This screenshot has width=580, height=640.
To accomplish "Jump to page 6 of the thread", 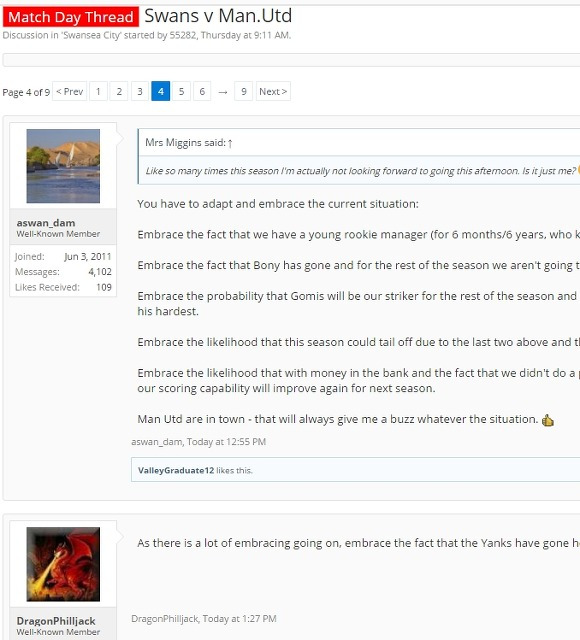I will (202, 91).
